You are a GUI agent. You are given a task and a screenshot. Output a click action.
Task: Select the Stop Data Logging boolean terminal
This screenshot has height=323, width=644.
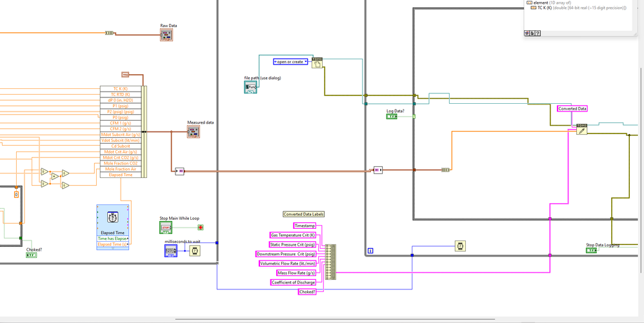point(592,250)
